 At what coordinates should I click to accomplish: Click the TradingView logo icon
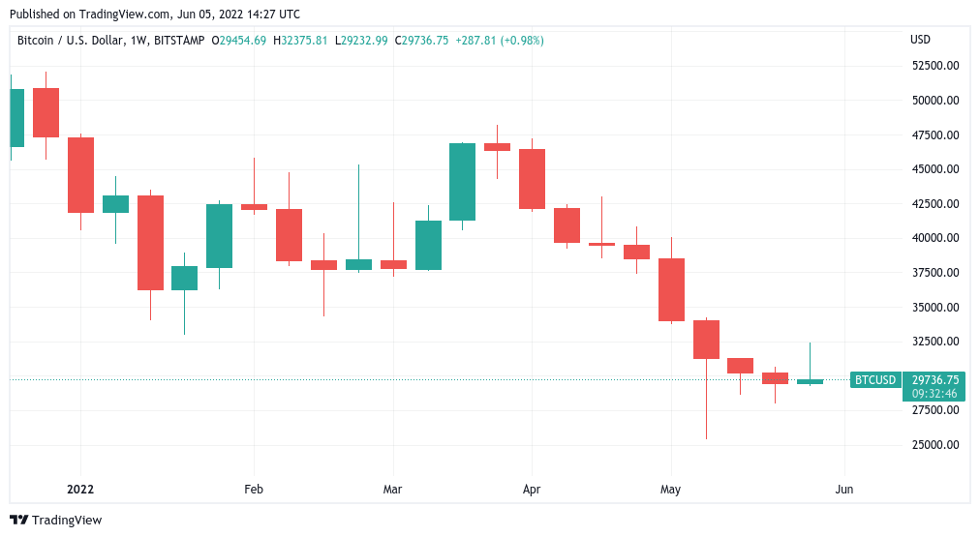coord(18,520)
